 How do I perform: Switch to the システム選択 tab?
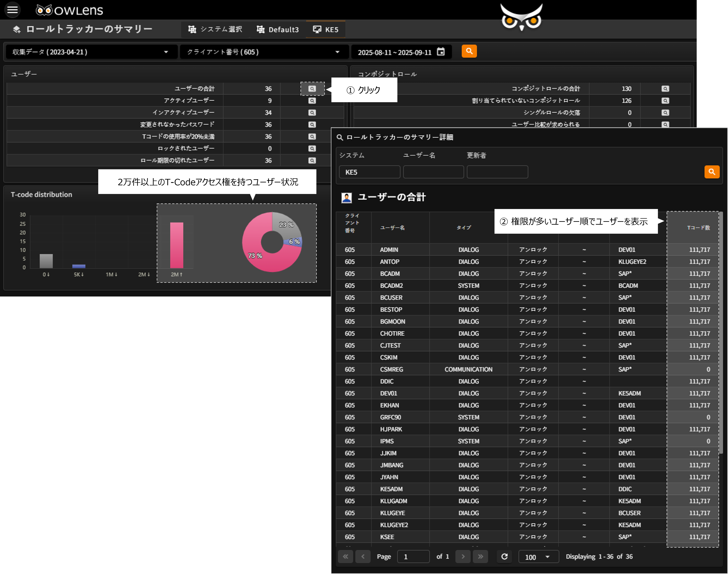215,30
